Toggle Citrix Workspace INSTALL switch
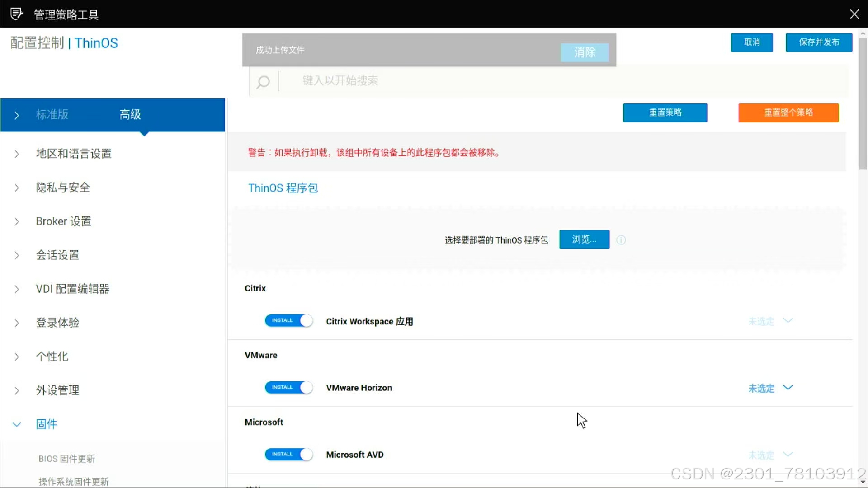 coord(288,320)
